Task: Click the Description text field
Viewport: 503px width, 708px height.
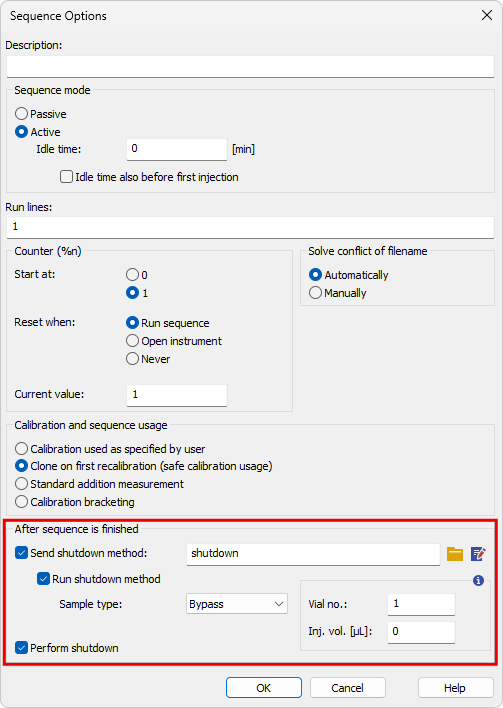Action: tap(251, 67)
